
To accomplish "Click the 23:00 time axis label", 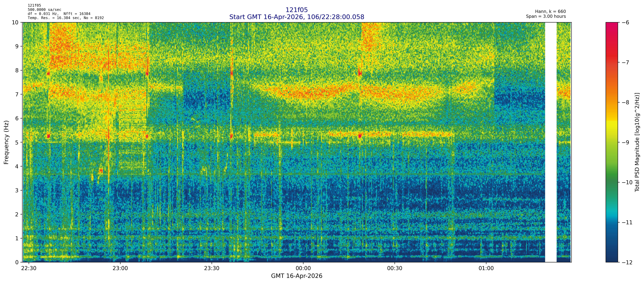I will 120,269.
